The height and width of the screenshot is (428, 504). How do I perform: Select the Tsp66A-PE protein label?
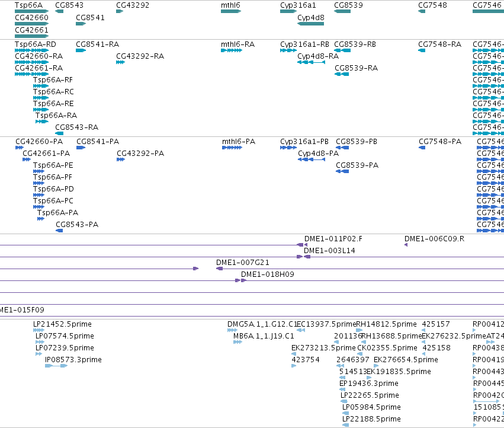(53, 165)
